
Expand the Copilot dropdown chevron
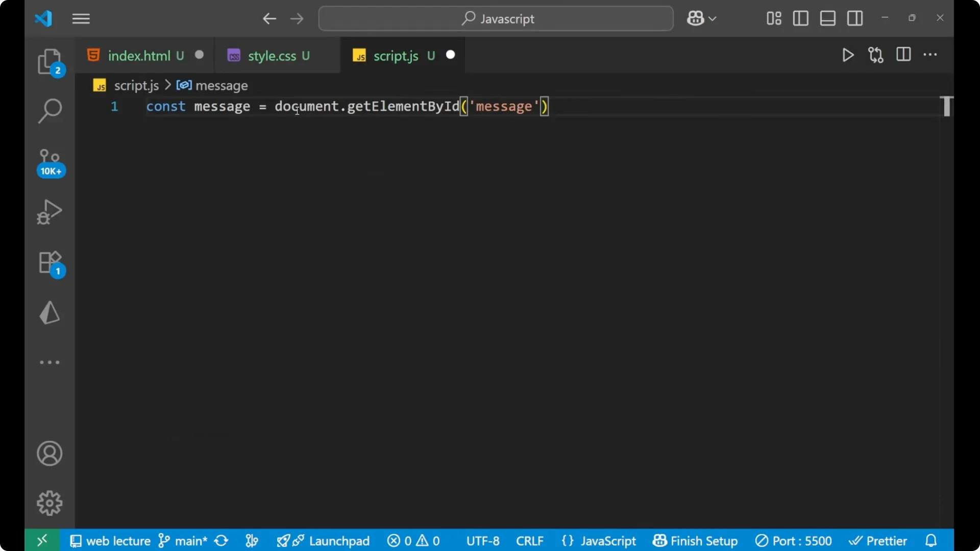tap(713, 18)
